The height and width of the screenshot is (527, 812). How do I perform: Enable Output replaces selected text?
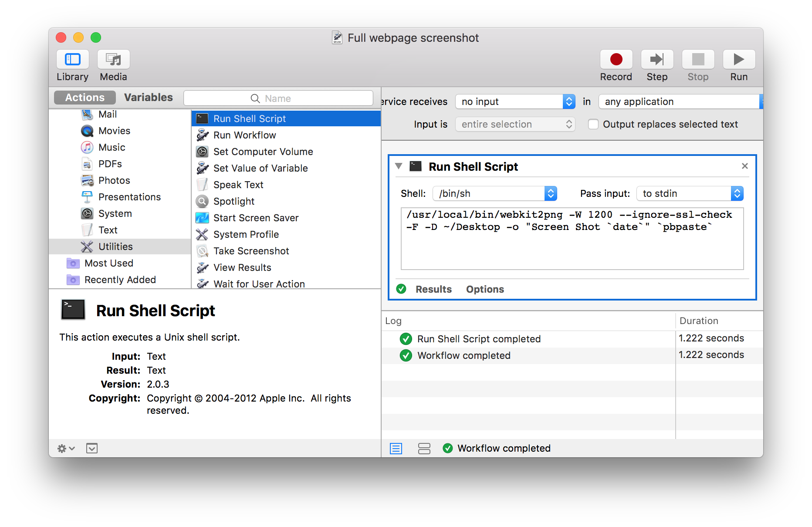(x=593, y=124)
